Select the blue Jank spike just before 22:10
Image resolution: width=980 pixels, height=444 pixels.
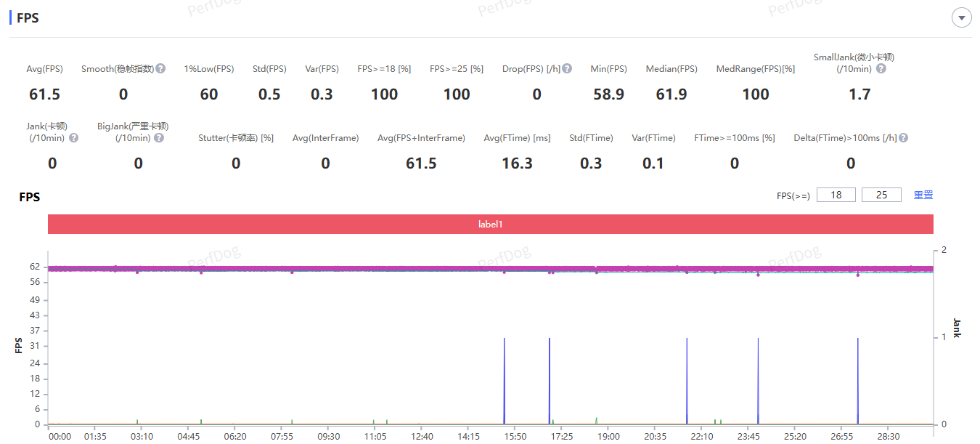(687, 378)
